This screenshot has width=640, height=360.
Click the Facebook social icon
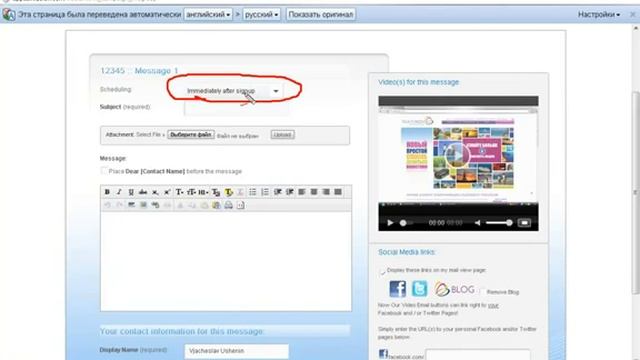pyautogui.click(x=398, y=289)
